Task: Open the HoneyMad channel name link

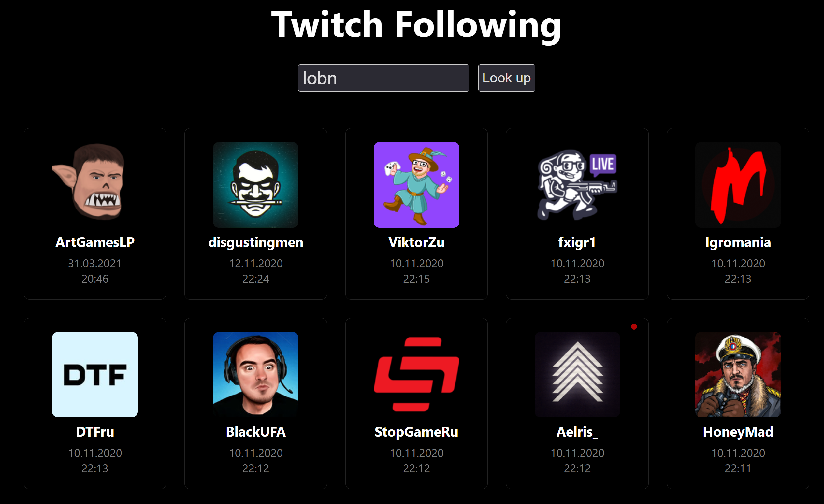Action: (738, 432)
